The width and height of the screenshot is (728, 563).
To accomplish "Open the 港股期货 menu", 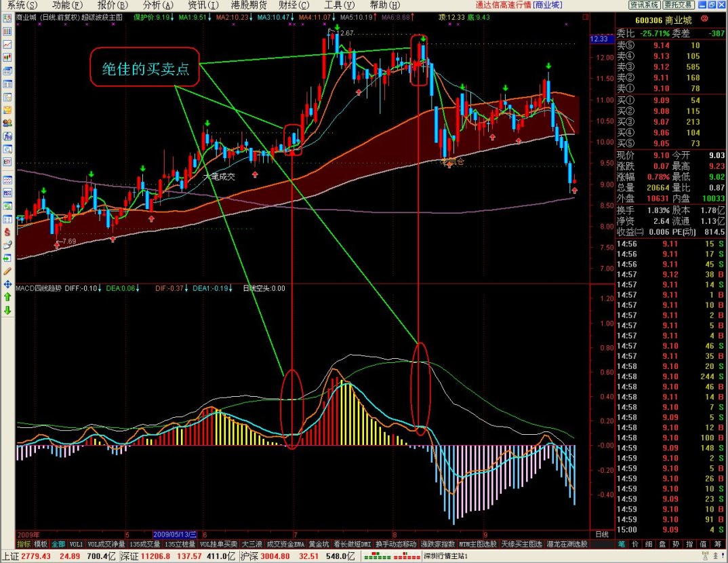I will pos(249,5).
